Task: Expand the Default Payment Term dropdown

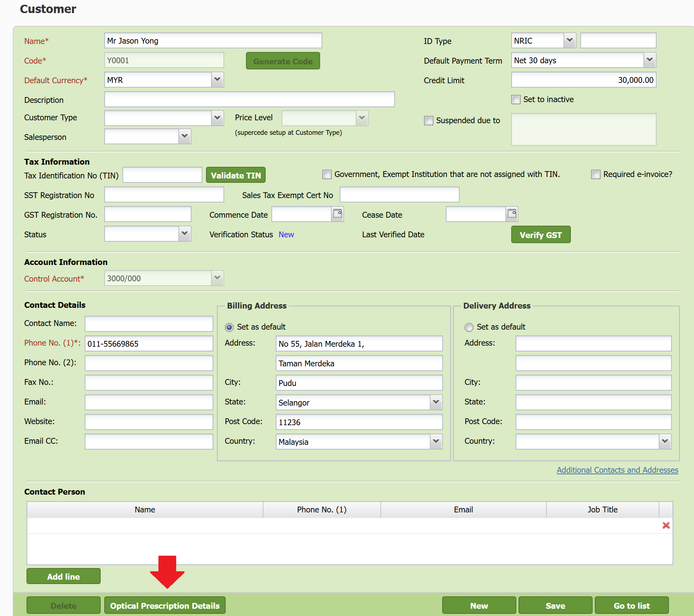Action: [649, 60]
